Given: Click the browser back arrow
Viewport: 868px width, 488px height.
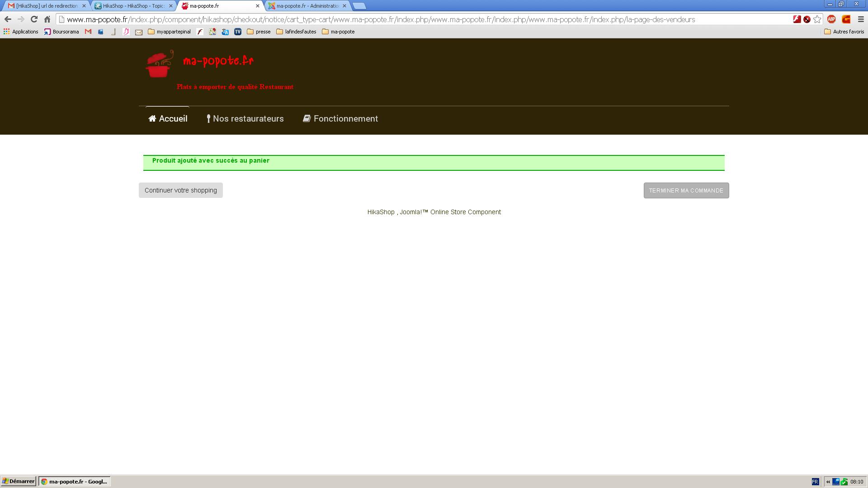Looking at the screenshot, I should click(8, 19).
